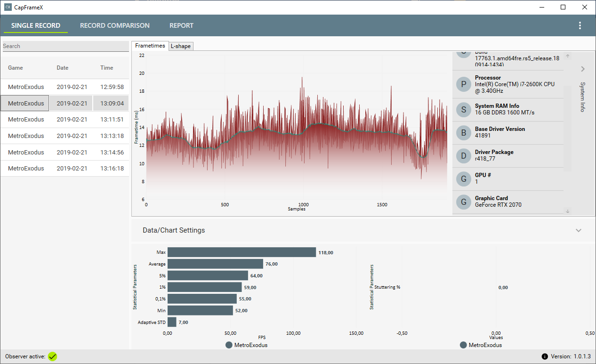Minimize the CapFrameX window
Viewport: 596px width, 364px height.
point(542,7)
